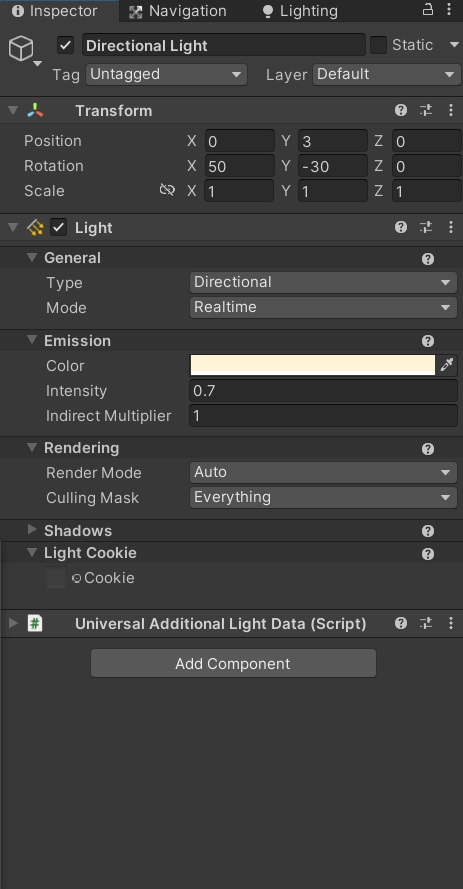463x889 pixels.
Task: Click the color eyedropper icon
Action: pos(447,365)
